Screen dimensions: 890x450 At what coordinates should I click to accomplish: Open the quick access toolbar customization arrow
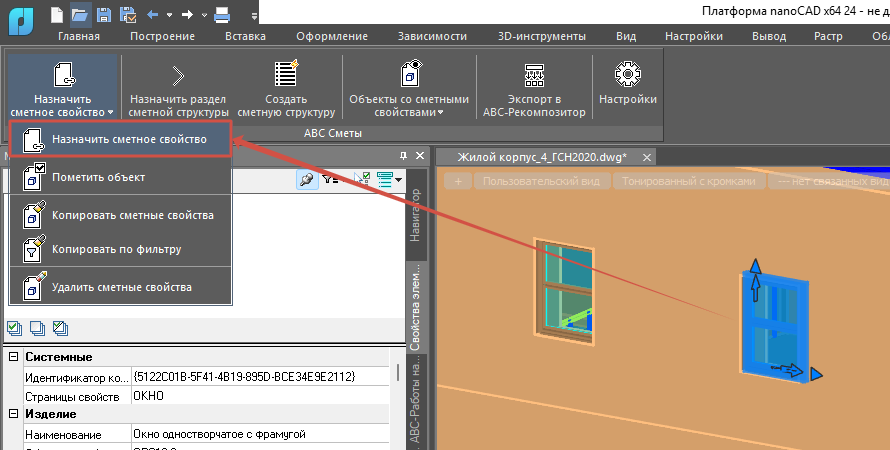pyautogui.click(x=254, y=16)
